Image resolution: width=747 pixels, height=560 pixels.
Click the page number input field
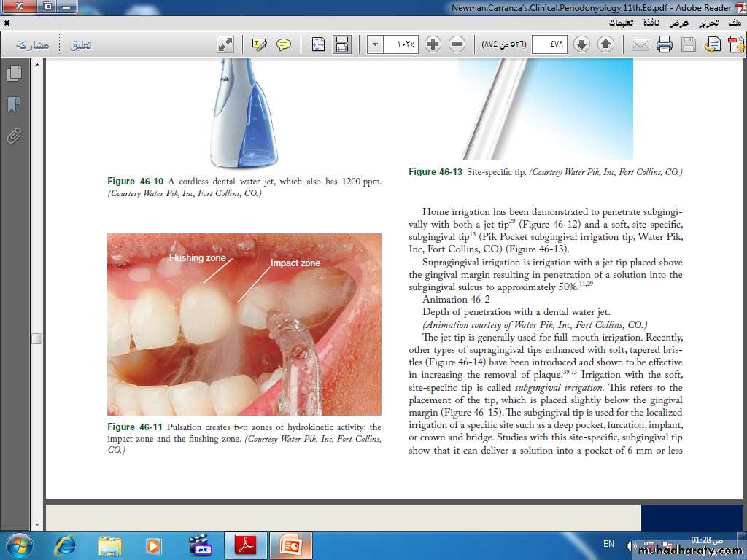[x=549, y=45]
